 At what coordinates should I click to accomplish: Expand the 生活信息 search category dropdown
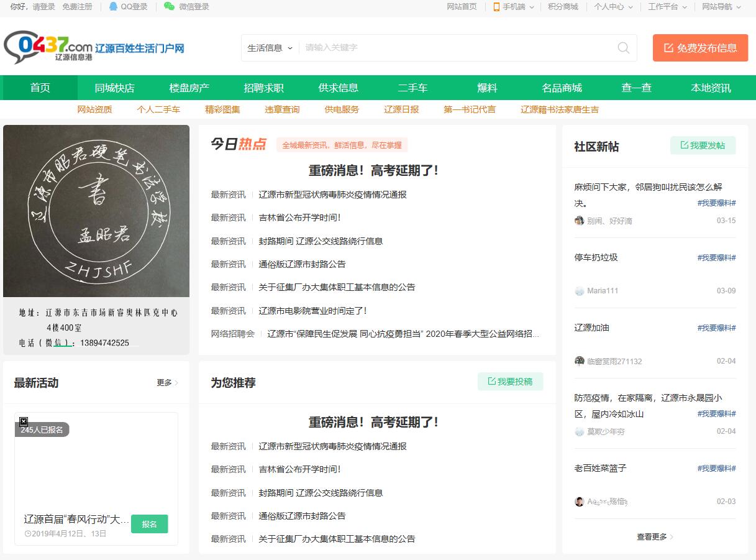pos(270,48)
